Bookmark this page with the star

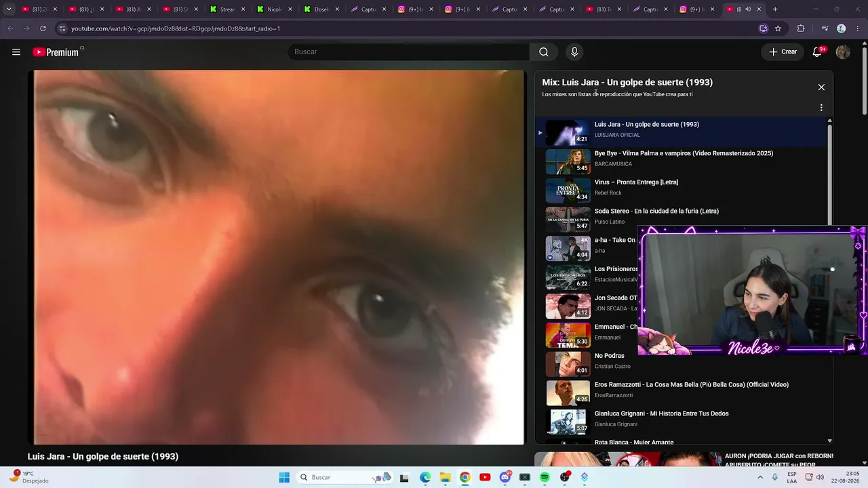[778, 28]
